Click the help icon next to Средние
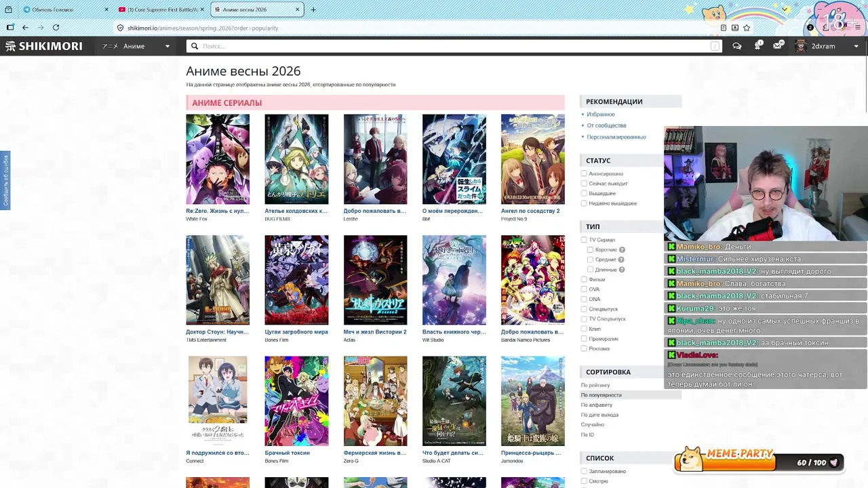Image resolution: width=868 pixels, height=488 pixels. pyautogui.click(x=620, y=260)
